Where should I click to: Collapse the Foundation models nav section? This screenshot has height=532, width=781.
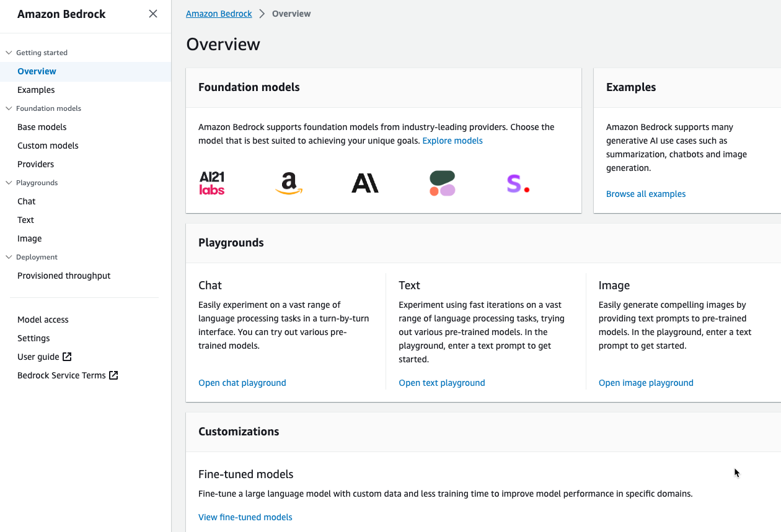coord(9,108)
